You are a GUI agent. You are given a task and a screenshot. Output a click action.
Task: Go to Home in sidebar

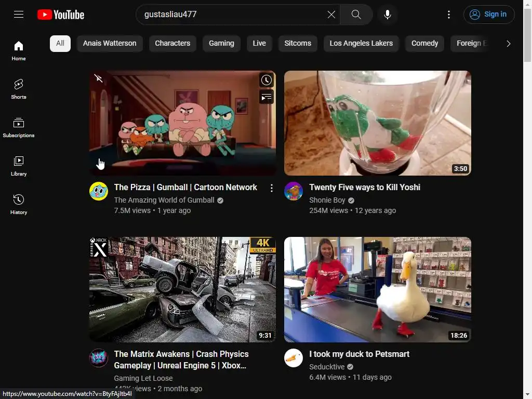(x=19, y=51)
